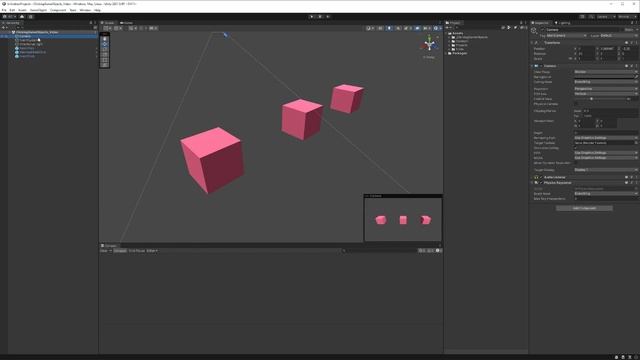Open the shading draw mode dropdown

coord(370,28)
